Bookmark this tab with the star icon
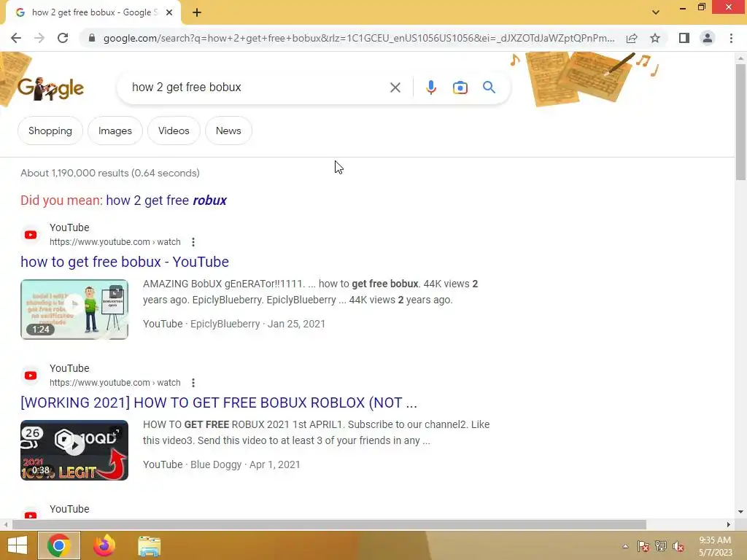 (655, 38)
